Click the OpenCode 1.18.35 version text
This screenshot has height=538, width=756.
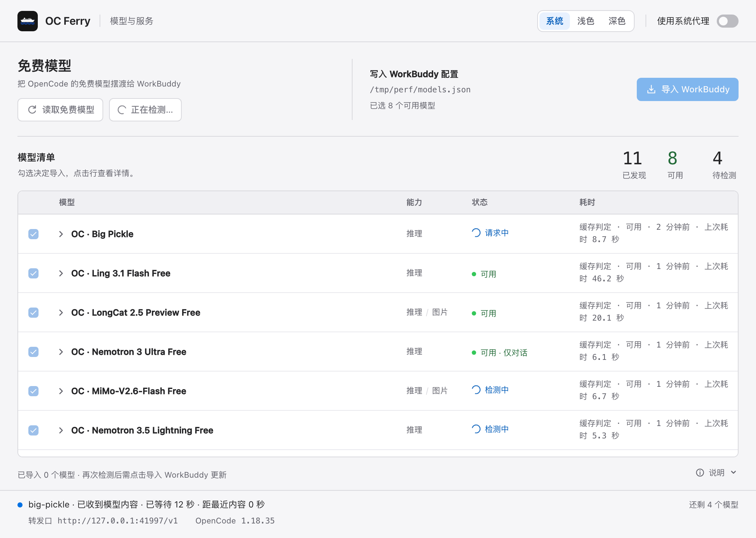[235, 521]
